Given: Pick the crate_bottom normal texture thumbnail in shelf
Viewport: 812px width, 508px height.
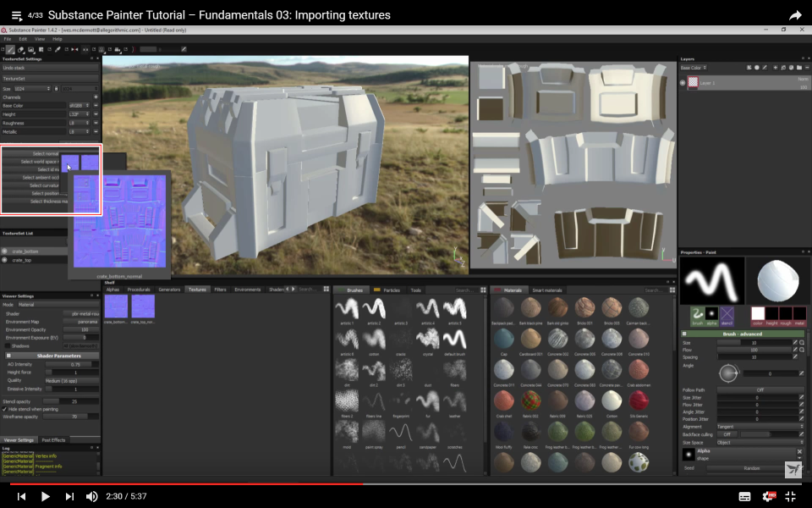Looking at the screenshot, I should point(116,306).
